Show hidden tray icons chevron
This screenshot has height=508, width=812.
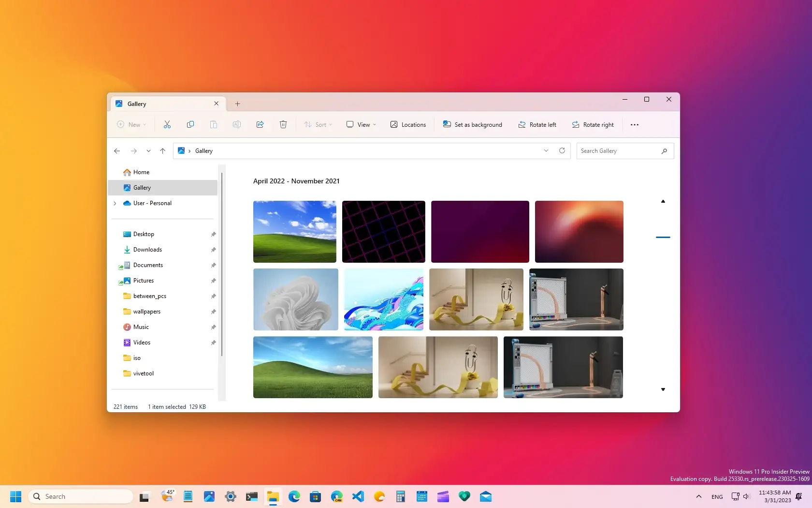click(x=698, y=496)
